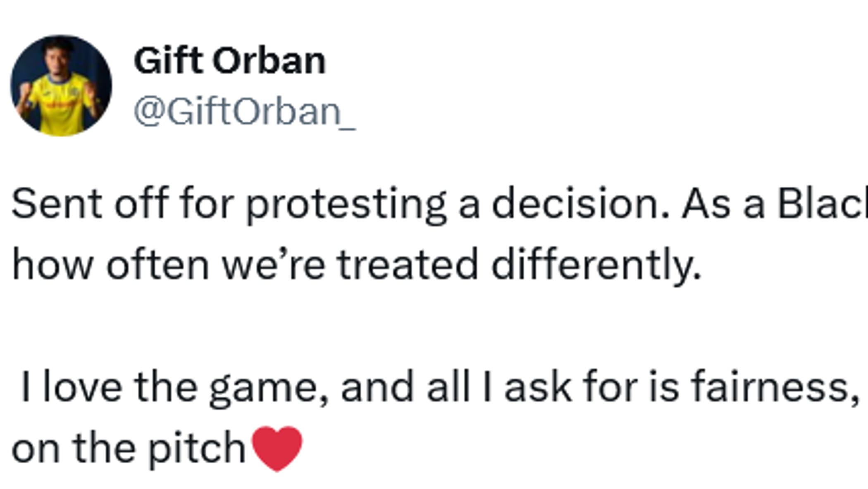Open Gift Orban's profile picture
This screenshot has width=868, height=489.
click(61, 86)
